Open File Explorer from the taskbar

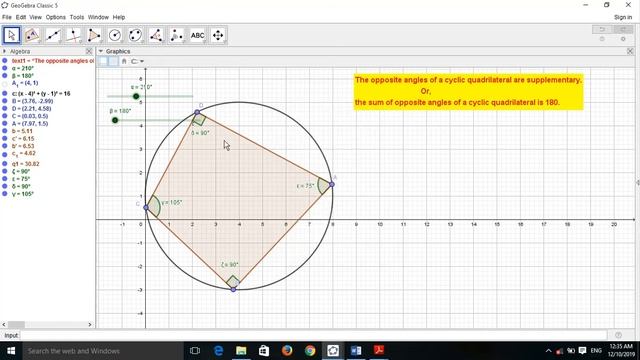pos(241,351)
